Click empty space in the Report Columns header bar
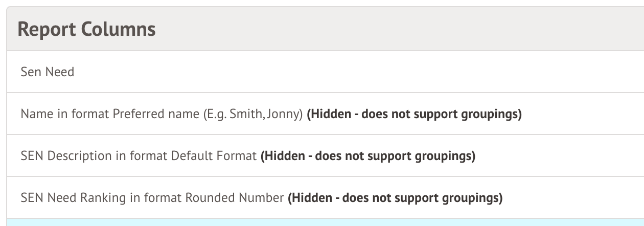Image resolution: width=644 pixels, height=226 pixels. pyautogui.click(x=409, y=29)
